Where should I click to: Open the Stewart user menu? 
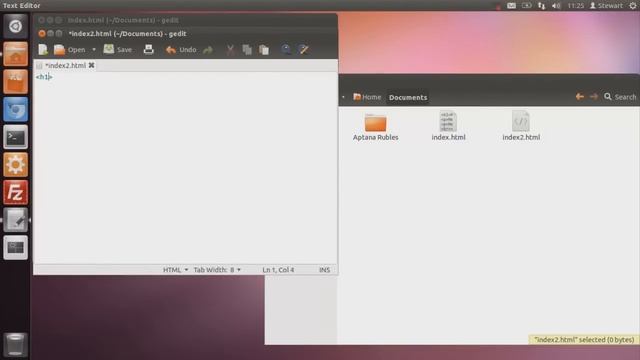606,6
